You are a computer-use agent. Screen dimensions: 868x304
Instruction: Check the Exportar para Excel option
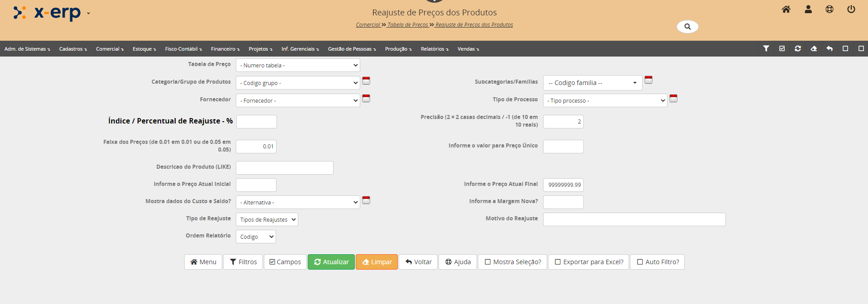click(558, 262)
